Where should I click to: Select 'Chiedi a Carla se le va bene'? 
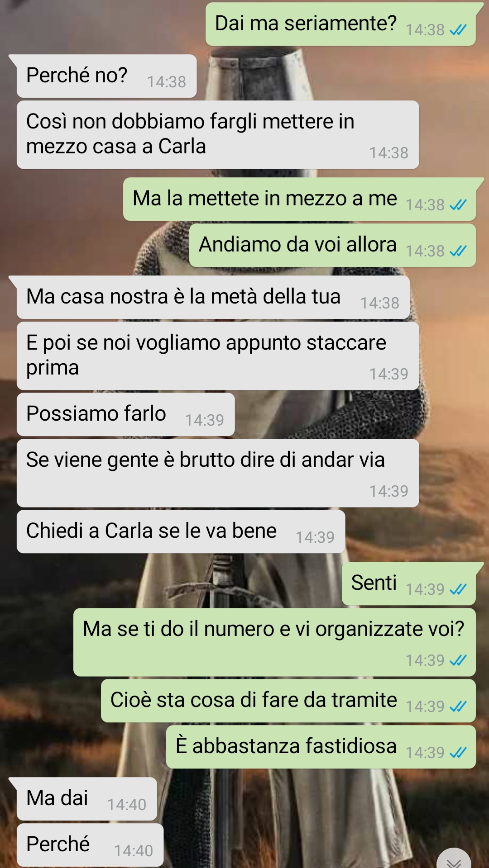point(181,531)
